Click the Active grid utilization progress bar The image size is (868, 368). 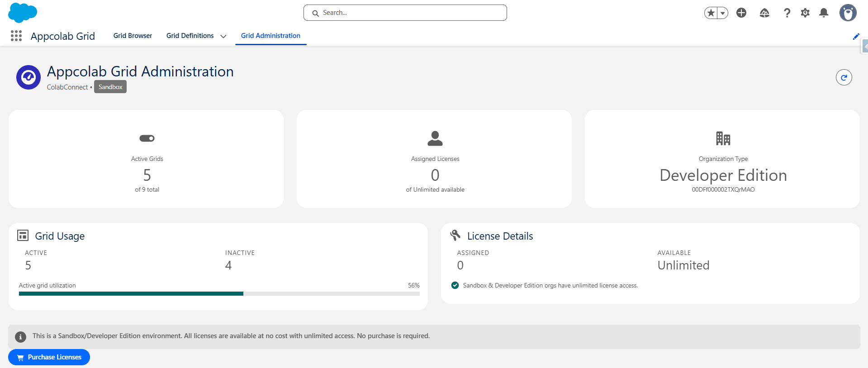pyautogui.click(x=219, y=294)
